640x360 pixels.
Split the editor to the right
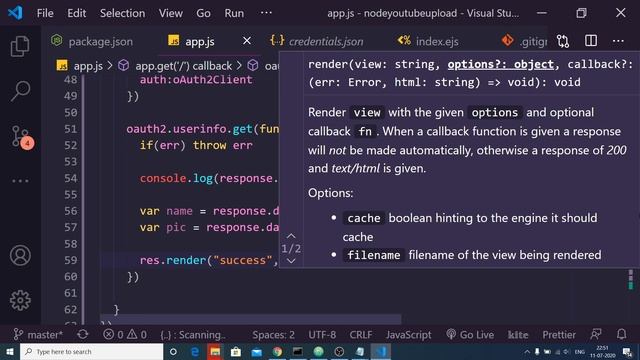point(591,41)
